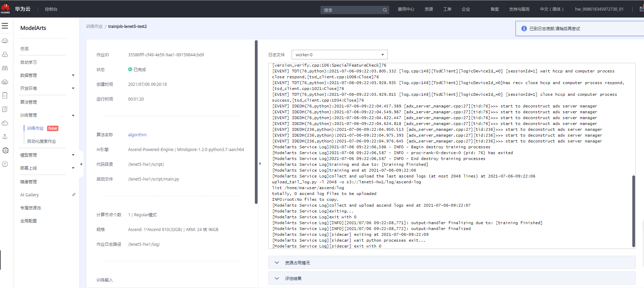Open 全局配置 in the sidebar
This screenshot has width=644, height=288.
29,221
